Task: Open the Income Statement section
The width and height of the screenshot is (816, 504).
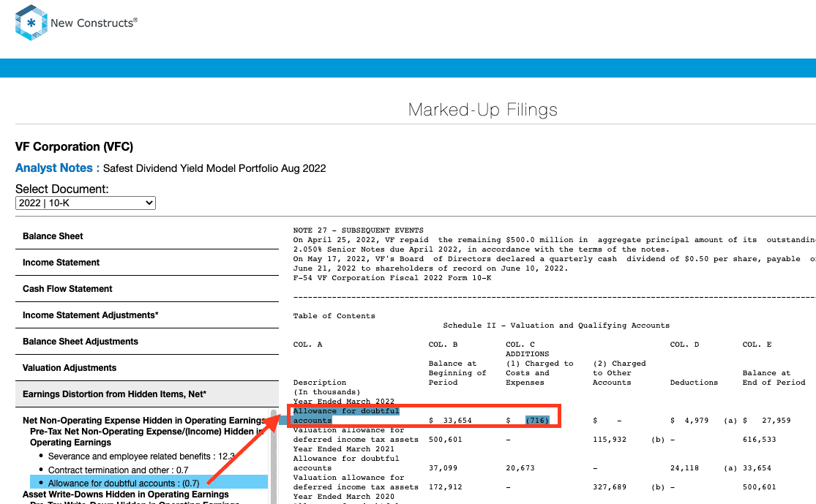Action: (147, 263)
